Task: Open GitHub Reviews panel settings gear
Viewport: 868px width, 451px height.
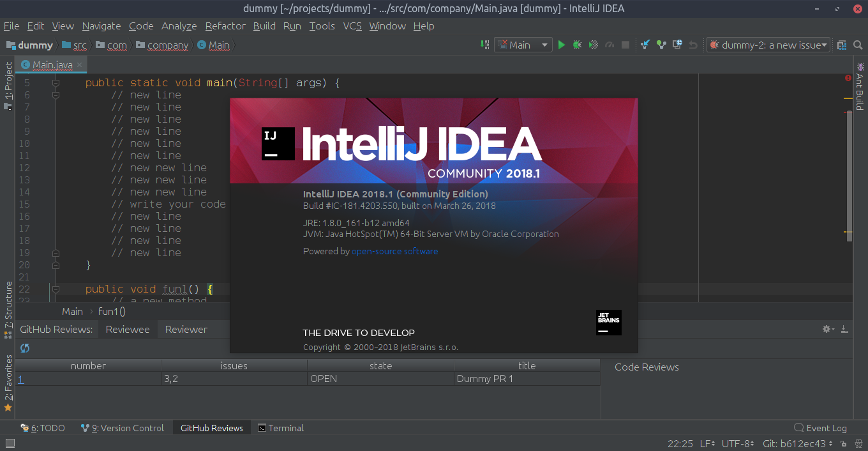Action: click(x=825, y=328)
